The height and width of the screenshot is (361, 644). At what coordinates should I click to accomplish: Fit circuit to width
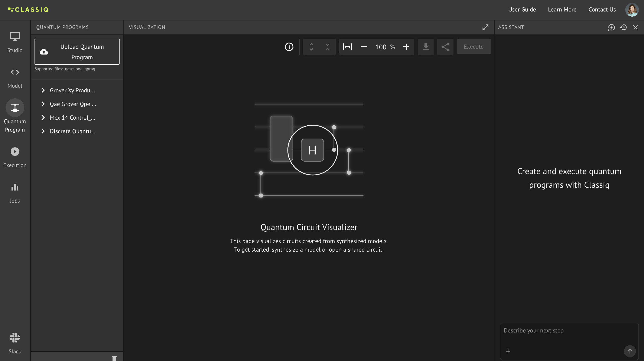coord(348,47)
